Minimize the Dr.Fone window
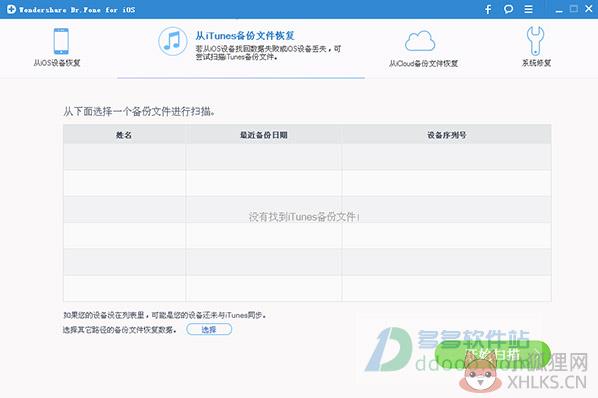 [559, 10]
